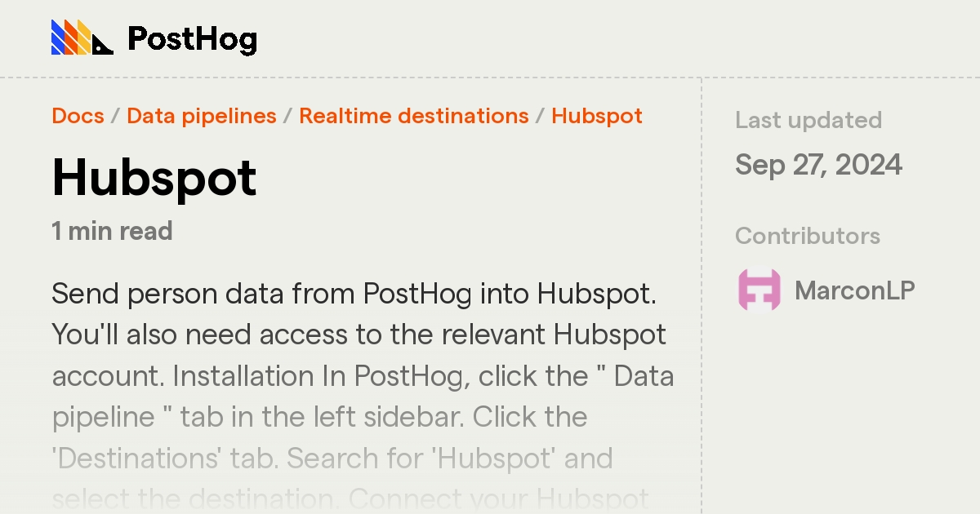Click the Contributors heading

pos(808,236)
